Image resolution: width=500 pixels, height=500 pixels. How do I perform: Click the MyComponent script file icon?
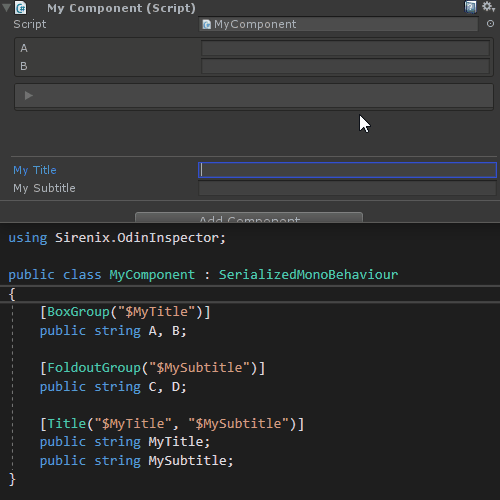click(x=207, y=24)
